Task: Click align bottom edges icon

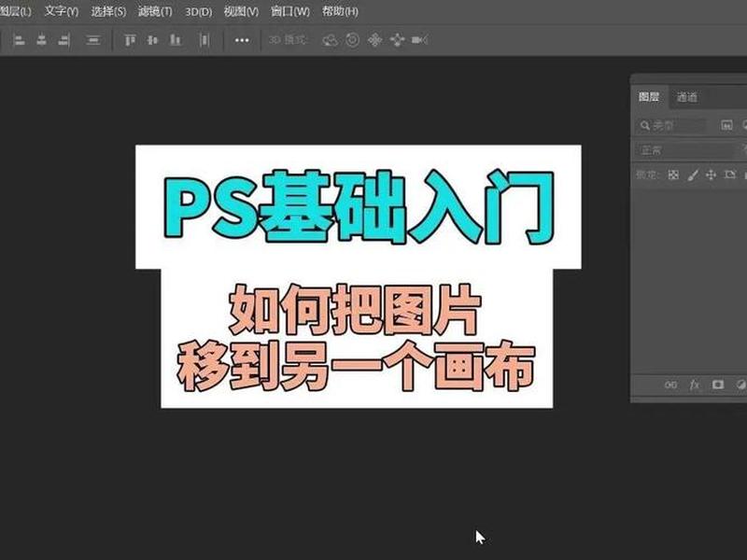Action: click(176, 40)
